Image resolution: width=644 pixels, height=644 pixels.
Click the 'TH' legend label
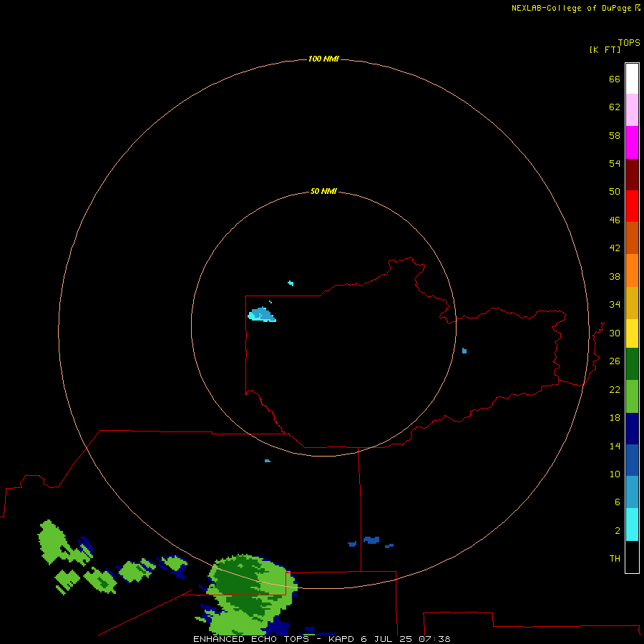615,558
